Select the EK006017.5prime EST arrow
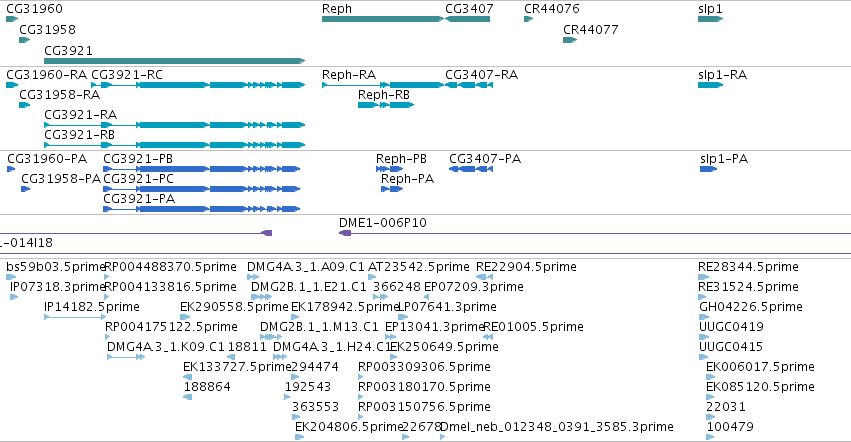This screenshot has width=851, height=442. click(710, 377)
